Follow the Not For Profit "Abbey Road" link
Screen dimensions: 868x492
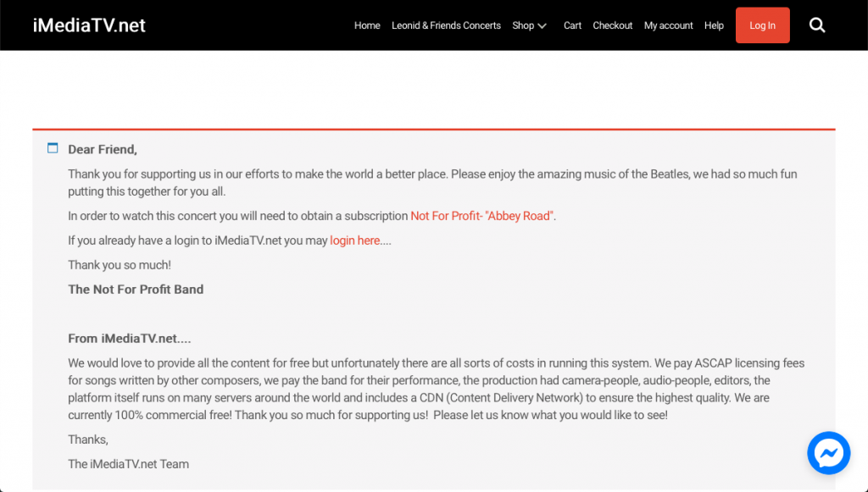point(482,216)
